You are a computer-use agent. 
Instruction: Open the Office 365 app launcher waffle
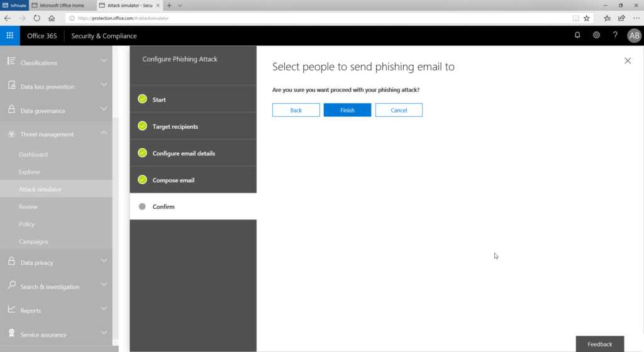click(10, 36)
